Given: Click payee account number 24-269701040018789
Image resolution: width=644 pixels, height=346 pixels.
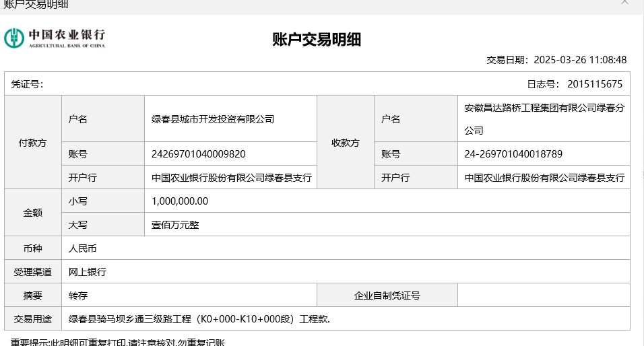Looking at the screenshot, I should tap(513, 154).
